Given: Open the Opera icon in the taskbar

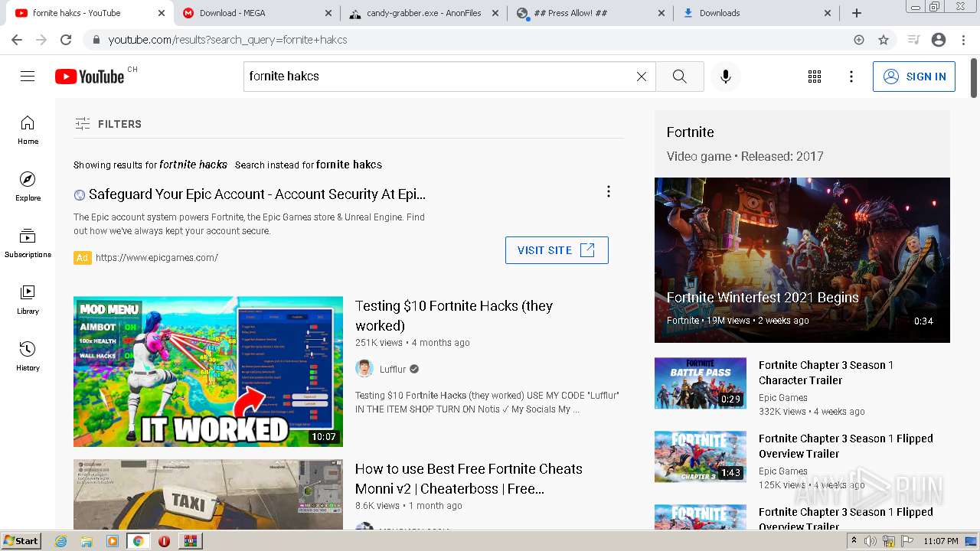Looking at the screenshot, I should tap(164, 541).
